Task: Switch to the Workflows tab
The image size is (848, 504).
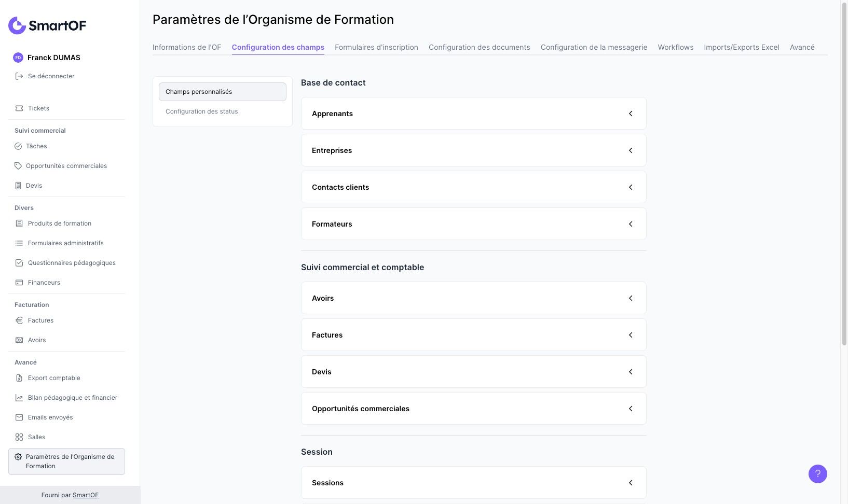Action: [x=675, y=47]
